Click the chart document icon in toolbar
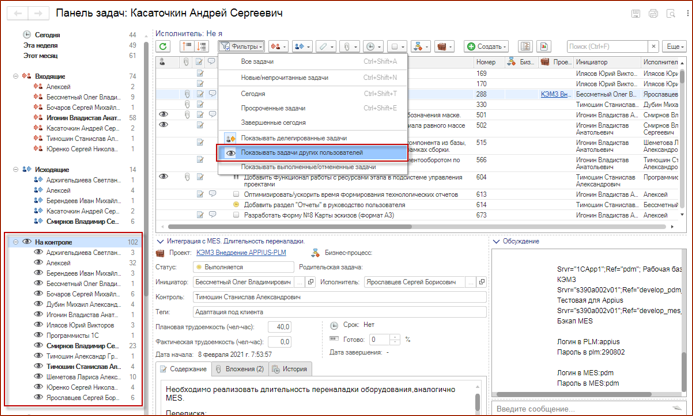The image size is (693, 416). click(544, 46)
